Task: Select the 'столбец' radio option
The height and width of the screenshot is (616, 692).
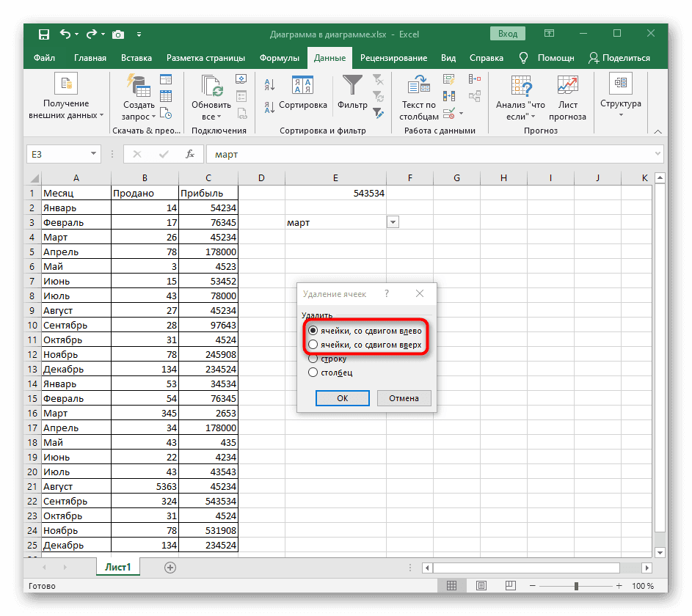Action: click(313, 373)
